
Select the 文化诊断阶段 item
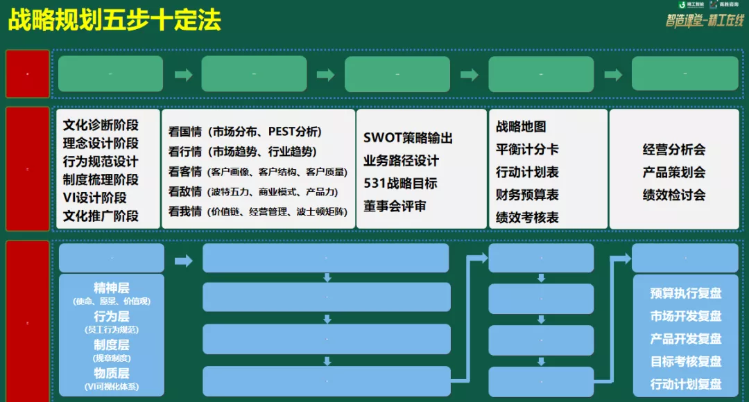pyautogui.click(x=101, y=126)
